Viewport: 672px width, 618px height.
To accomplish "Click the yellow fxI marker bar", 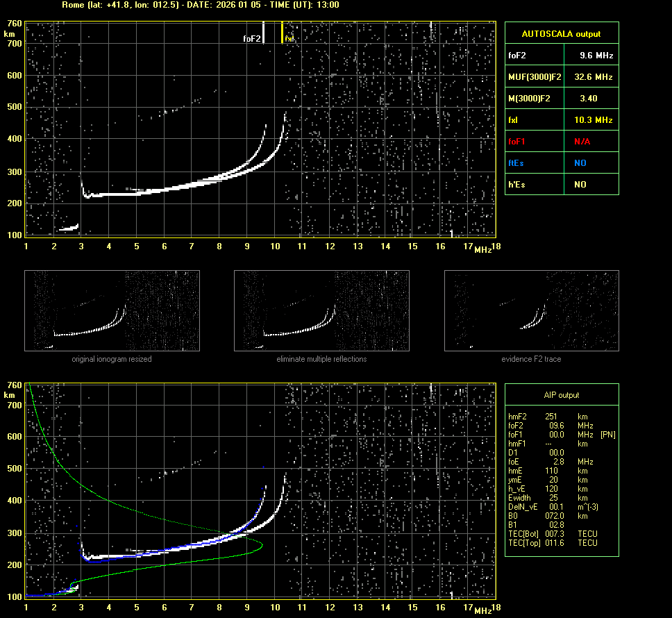I will pyautogui.click(x=282, y=32).
